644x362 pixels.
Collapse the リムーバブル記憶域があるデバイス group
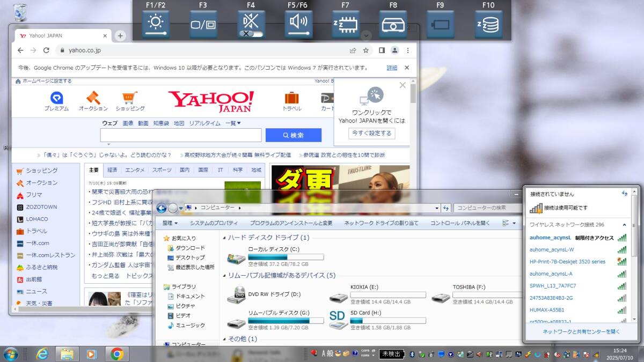tap(225, 276)
